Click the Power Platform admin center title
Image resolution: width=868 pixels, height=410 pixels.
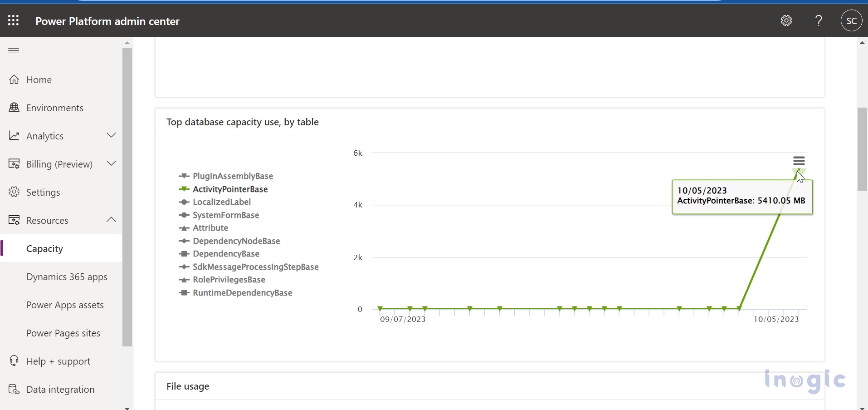point(107,21)
